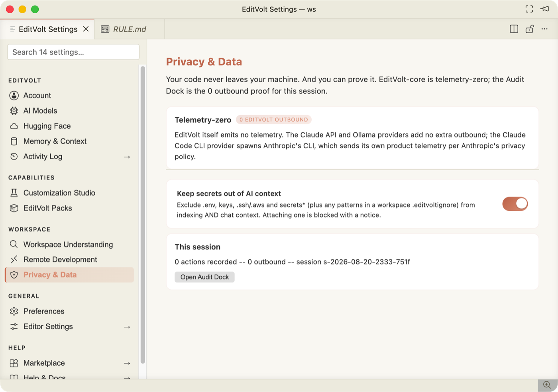Select the Hugging Face cloud icon
558x392 pixels.
point(14,126)
